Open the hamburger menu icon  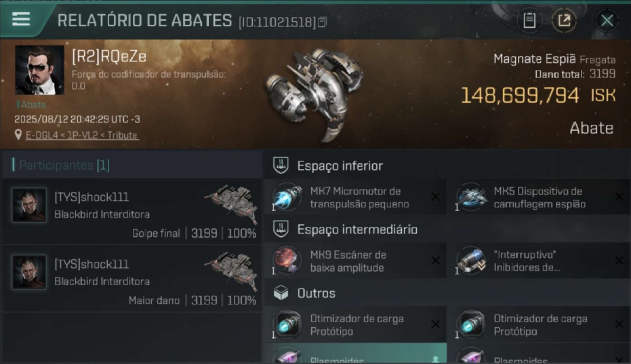tap(21, 19)
